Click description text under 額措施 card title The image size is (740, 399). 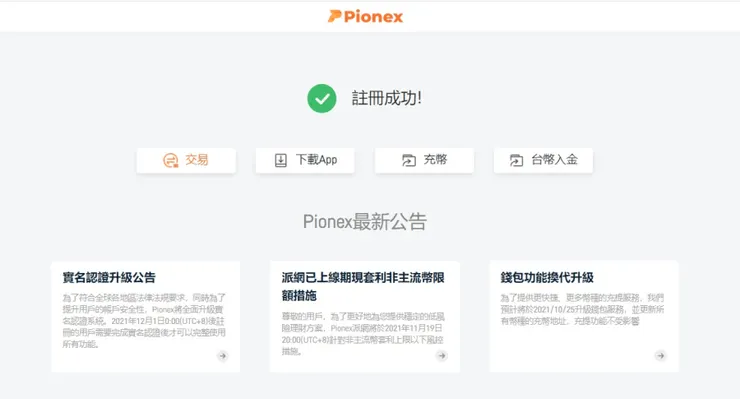363,333
